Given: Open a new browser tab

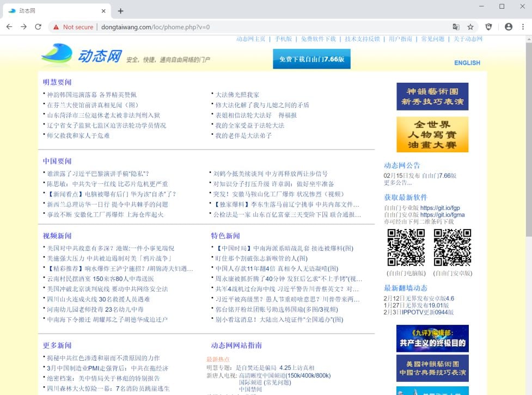Looking at the screenshot, I should (121, 10).
